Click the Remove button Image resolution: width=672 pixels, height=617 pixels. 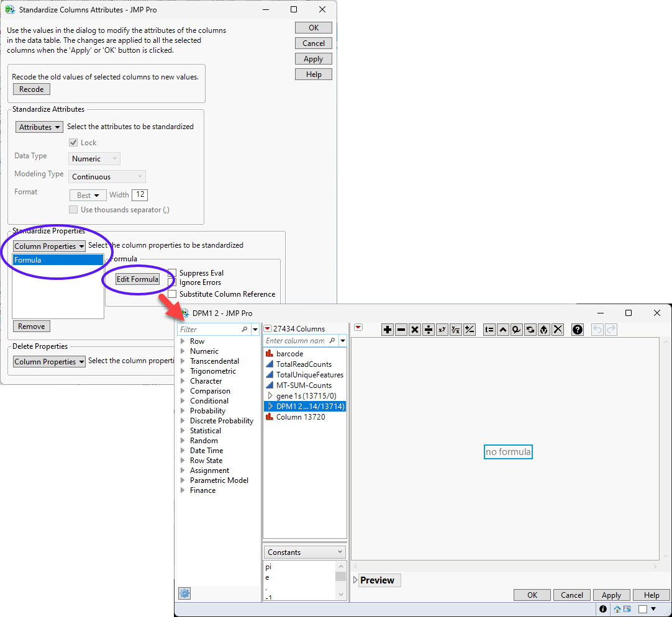[x=32, y=326]
